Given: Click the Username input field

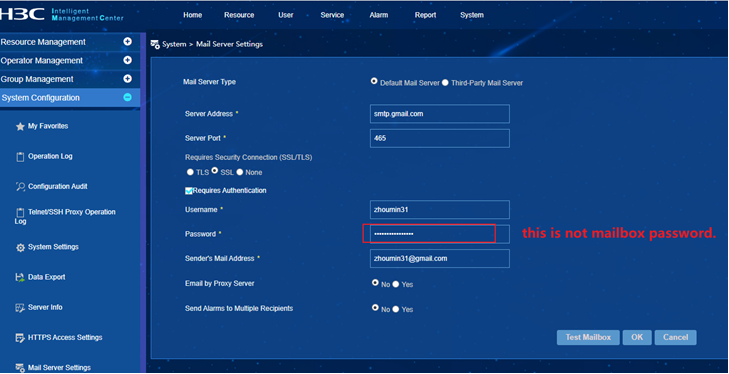Looking at the screenshot, I should pos(440,210).
